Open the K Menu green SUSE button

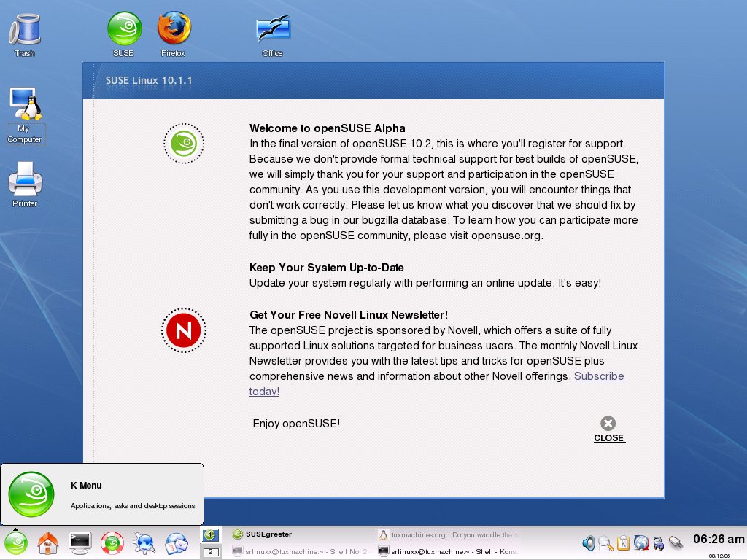(16, 542)
